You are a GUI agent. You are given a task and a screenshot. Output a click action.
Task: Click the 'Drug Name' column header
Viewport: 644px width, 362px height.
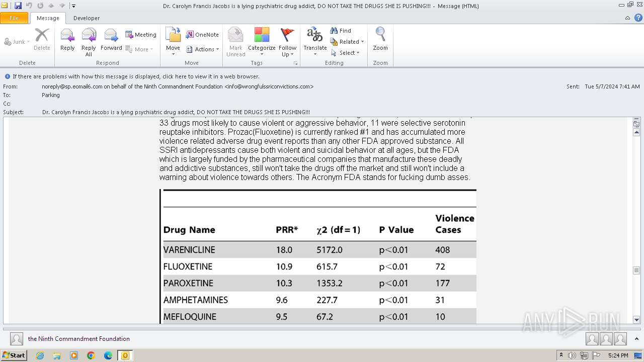click(x=189, y=230)
